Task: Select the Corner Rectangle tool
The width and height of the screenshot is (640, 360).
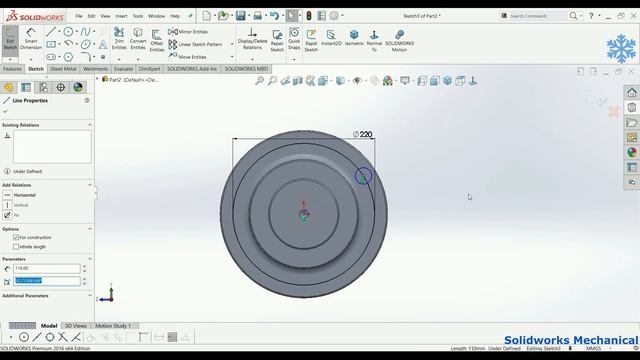Action: coord(51,44)
